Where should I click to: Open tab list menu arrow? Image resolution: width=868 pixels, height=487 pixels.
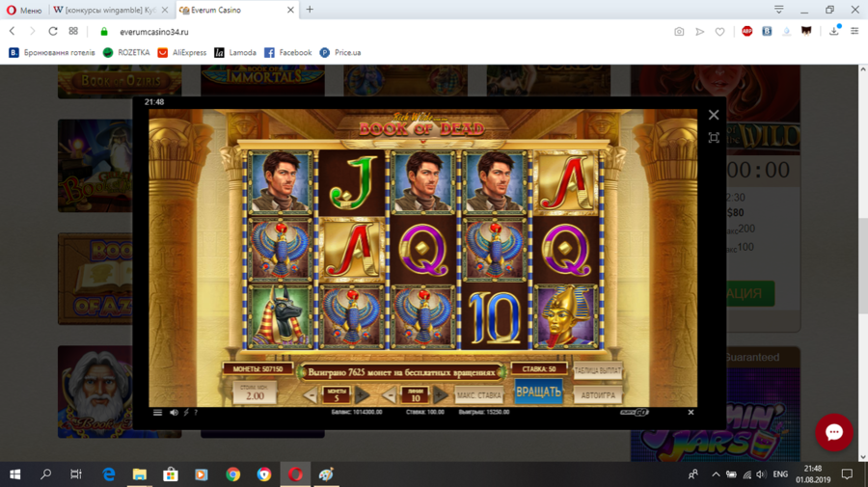pyautogui.click(x=779, y=10)
